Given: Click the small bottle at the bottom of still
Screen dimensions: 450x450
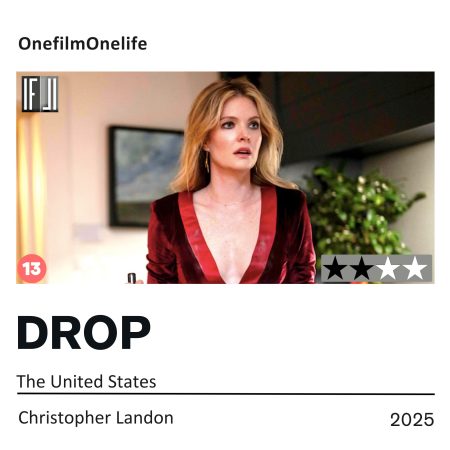Looking at the screenshot, I should point(132,278).
